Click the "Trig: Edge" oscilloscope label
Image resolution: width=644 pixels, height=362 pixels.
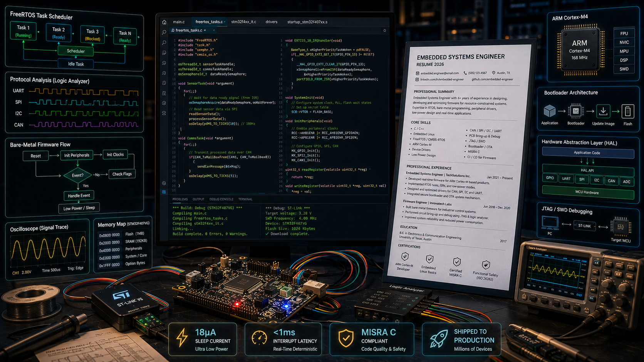coord(75,268)
